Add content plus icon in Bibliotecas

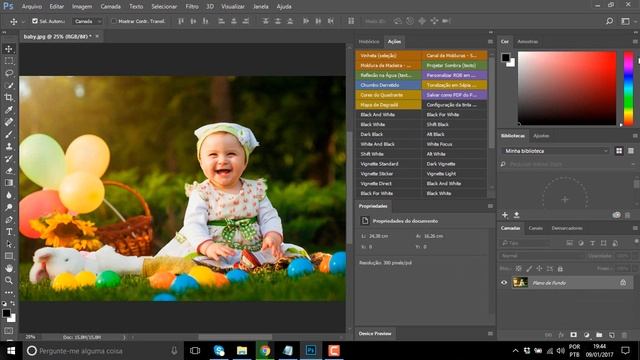(505, 215)
